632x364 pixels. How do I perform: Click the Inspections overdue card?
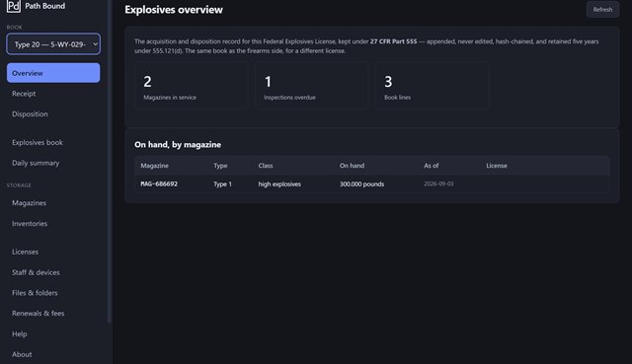311,86
